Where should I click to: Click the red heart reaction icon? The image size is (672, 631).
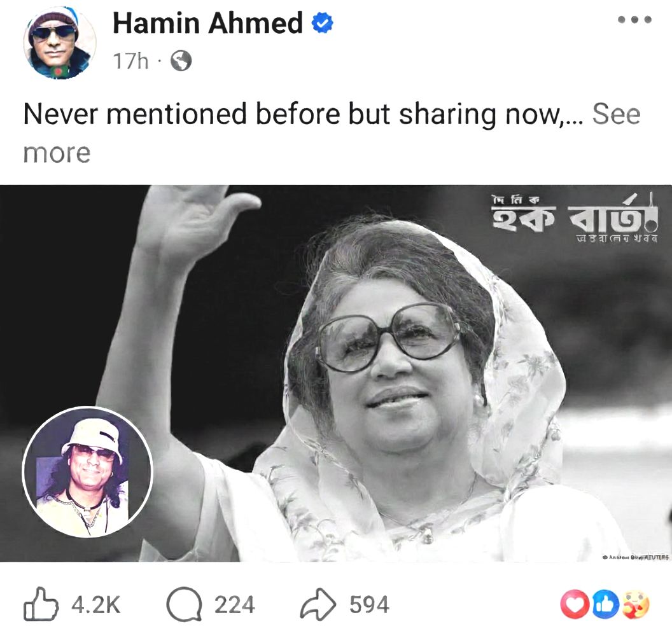coord(575,604)
